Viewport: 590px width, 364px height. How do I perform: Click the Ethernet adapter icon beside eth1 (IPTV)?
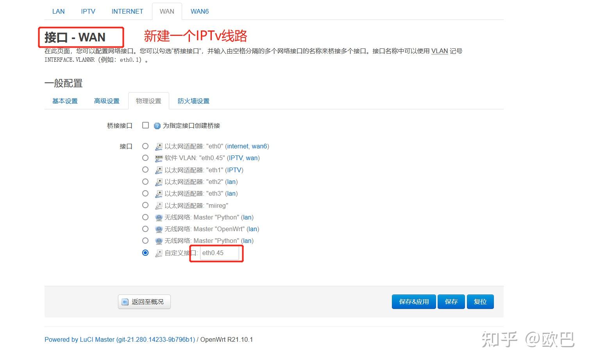159,170
